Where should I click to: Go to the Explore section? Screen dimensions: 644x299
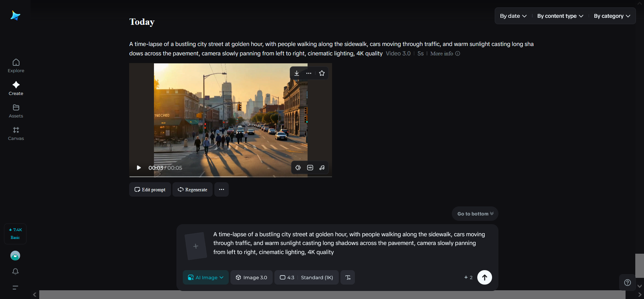pyautogui.click(x=16, y=66)
